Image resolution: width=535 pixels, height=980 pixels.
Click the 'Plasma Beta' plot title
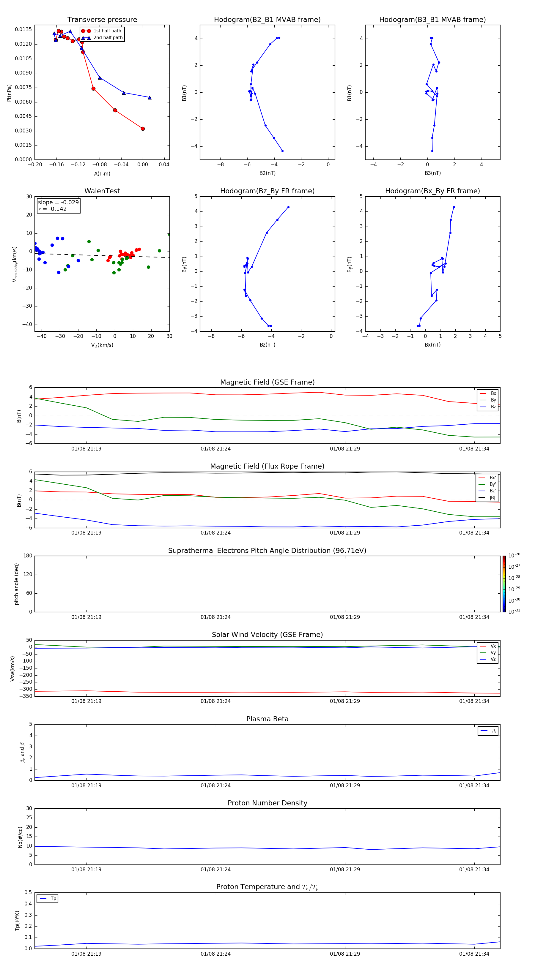tap(267, 719)
